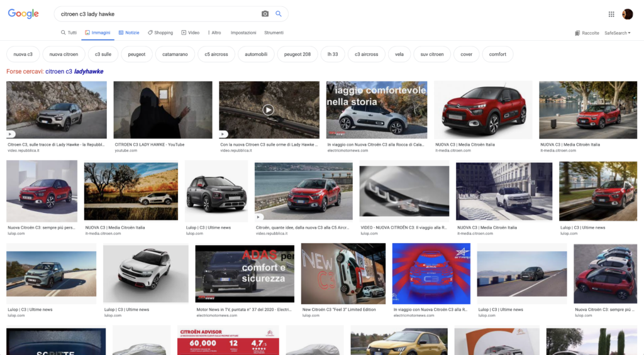Click the blue magnifying glass search icon
This screenshot has width=644, height=355.
point(279,14)
